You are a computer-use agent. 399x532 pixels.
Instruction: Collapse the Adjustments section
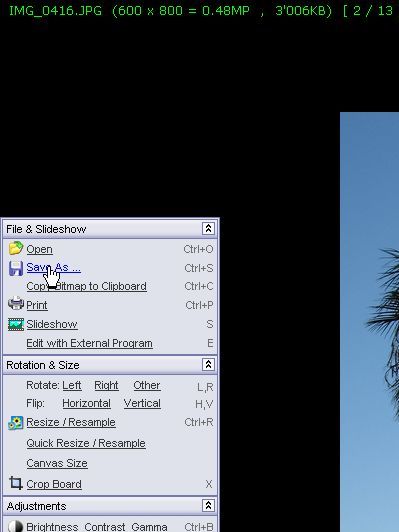coord(208,506)
